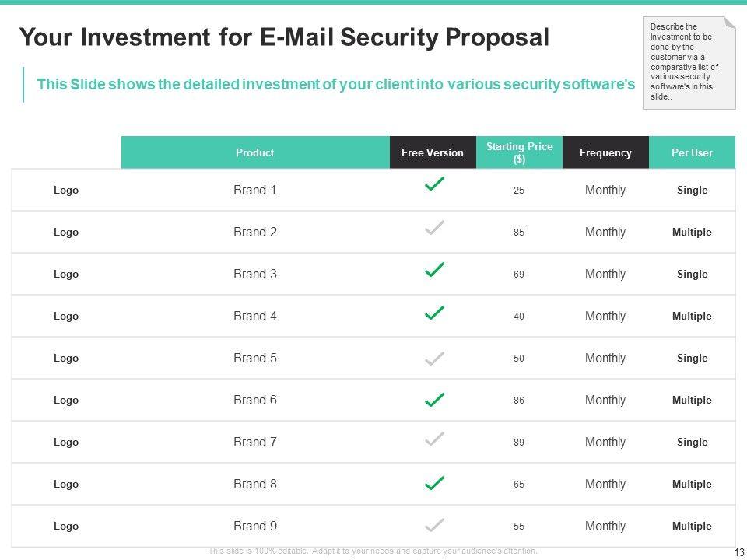Click the green checkmark for Brand 8

click(x=434, y=483)
